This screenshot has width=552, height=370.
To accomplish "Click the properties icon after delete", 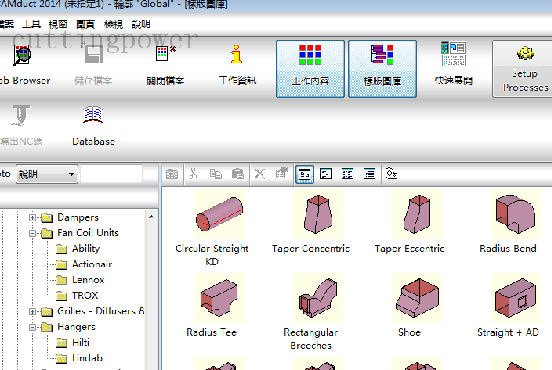I will [282, 173].
